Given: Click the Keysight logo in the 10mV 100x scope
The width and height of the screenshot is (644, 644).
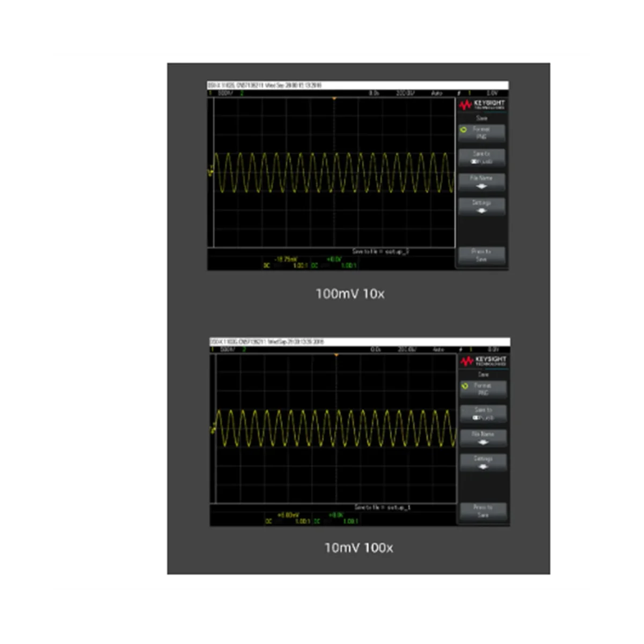Looking at the screenshot, I should pyautogui.click(x=484, y=361).
